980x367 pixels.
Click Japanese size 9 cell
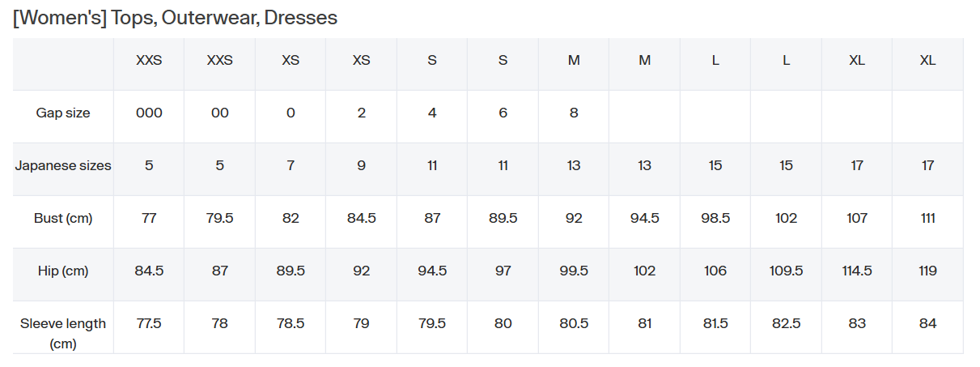[362, 166]
